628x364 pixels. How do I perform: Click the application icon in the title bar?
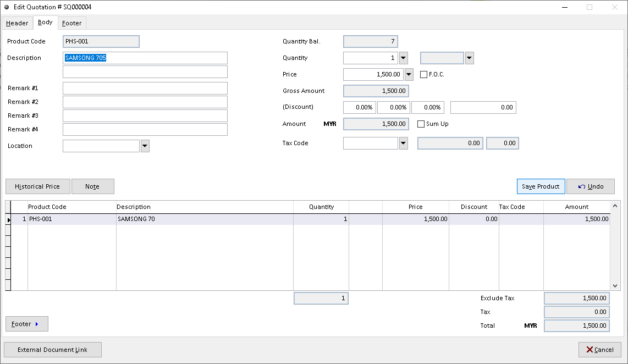point(6,7)
